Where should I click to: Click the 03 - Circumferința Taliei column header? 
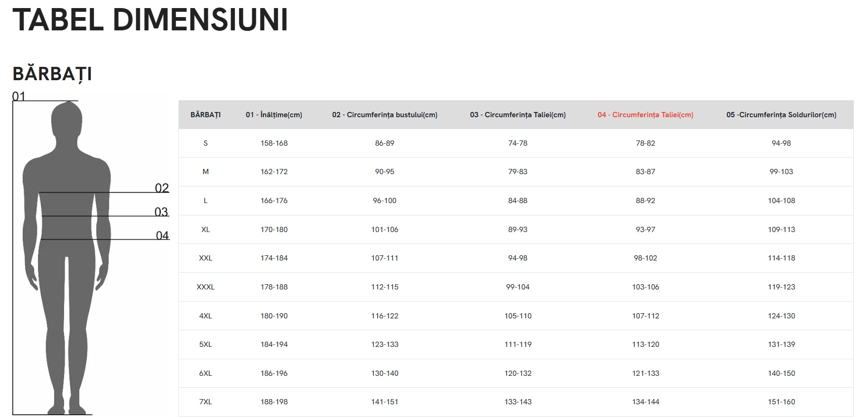tap(518, 115)
